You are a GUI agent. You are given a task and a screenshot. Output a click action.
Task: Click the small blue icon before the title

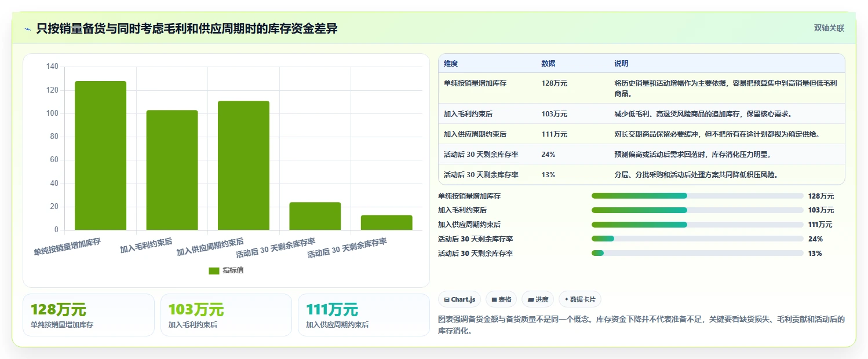pyautogui.click(x=27, y=29)
